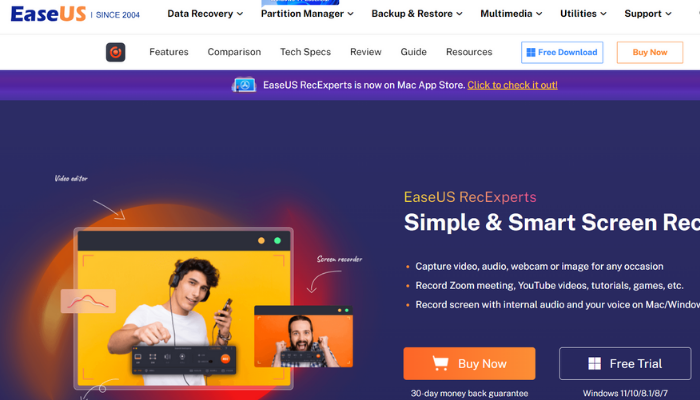Click the small orange webcam preview thumbnail

pyautogui.click(x=304, y=337)
